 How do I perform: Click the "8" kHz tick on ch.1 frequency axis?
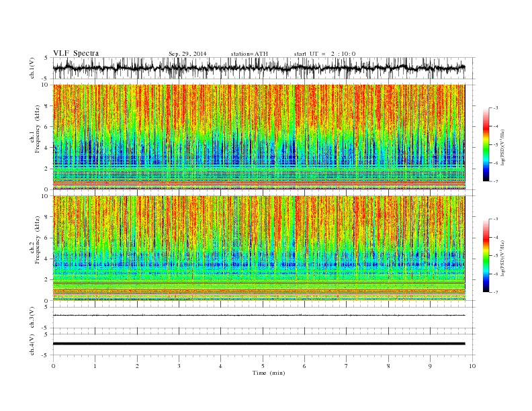(x=47, y=106)
